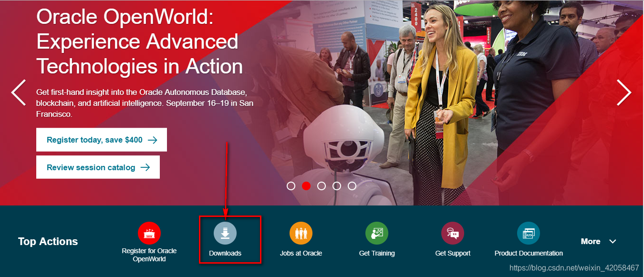Screen dimensions: 644x277
Task: Click the Get Support chat icon
Action: point(453,234)
